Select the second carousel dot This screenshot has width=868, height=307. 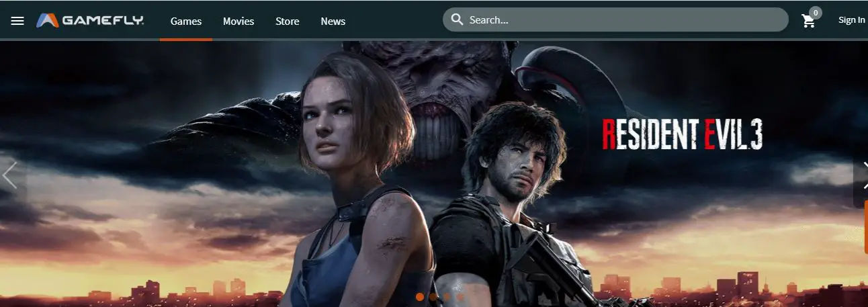(x=433, y=296)
